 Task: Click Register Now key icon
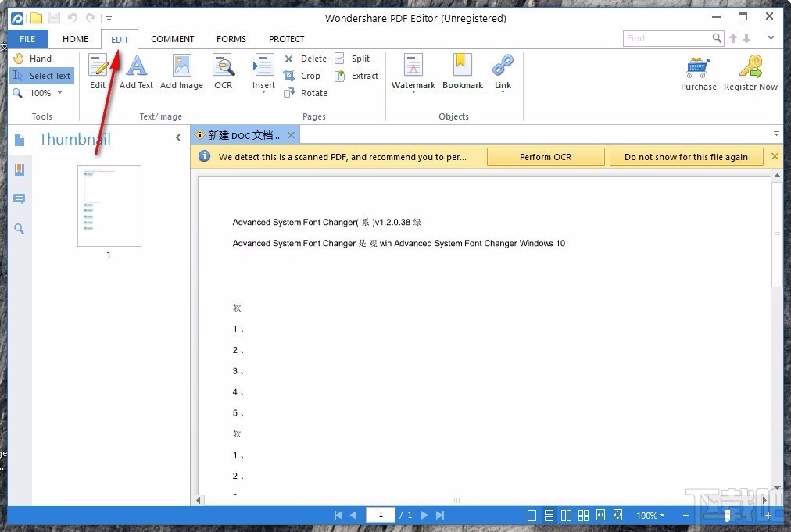(x=750, y=66)
